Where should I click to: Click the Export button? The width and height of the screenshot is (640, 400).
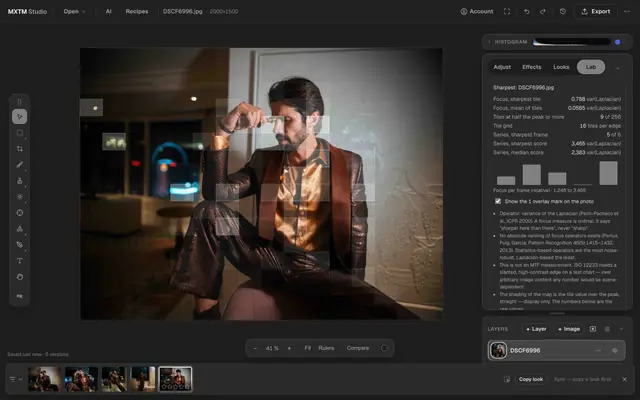(596, 11)
